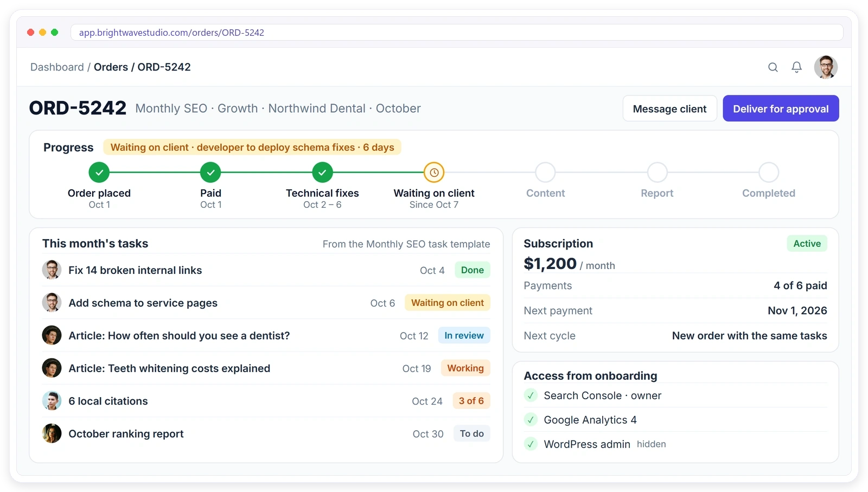Select the Content step circle

click(545, 172)
